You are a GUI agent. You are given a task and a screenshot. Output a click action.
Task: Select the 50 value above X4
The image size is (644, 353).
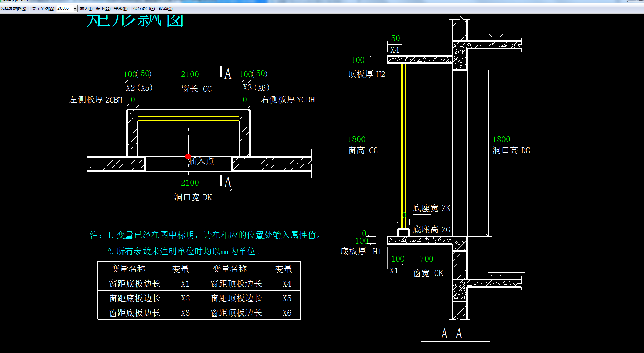pos(396,38)
